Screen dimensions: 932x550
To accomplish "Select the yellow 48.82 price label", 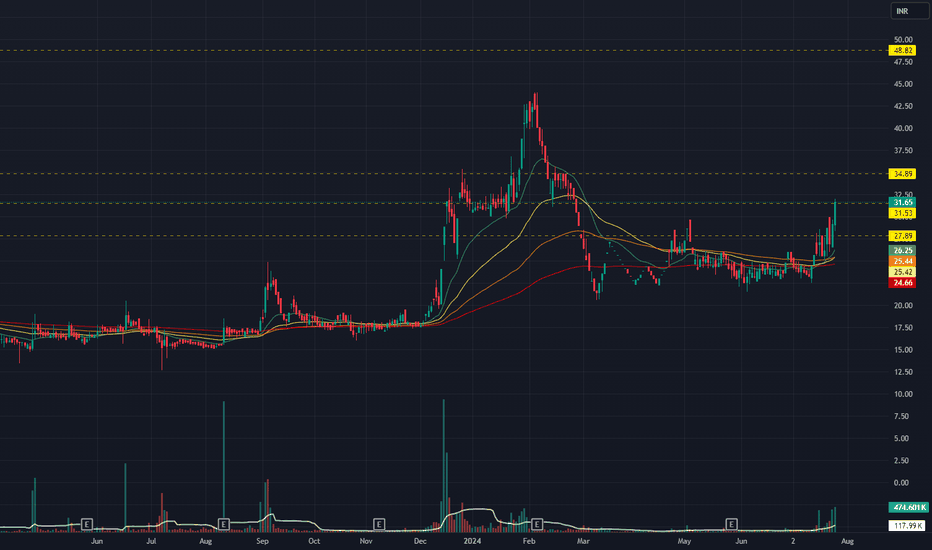I will [x=902, y=51].
